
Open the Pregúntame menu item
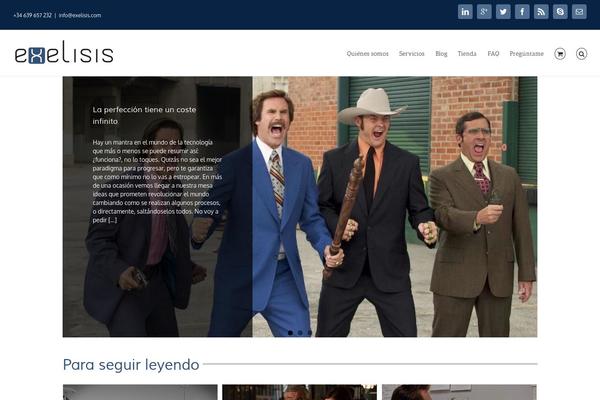tap(526, 54)
